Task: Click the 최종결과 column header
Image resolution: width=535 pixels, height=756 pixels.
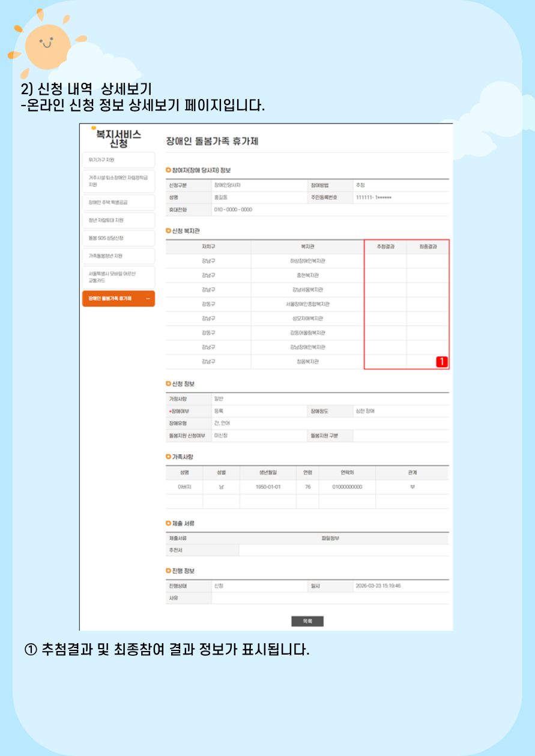Action: pos(428,247)
